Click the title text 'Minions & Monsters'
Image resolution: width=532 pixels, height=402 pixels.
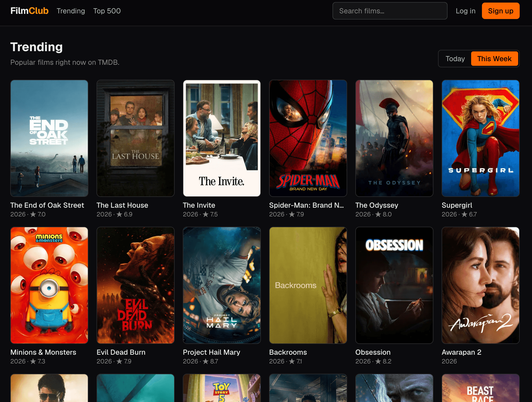[x=43, y=352]
